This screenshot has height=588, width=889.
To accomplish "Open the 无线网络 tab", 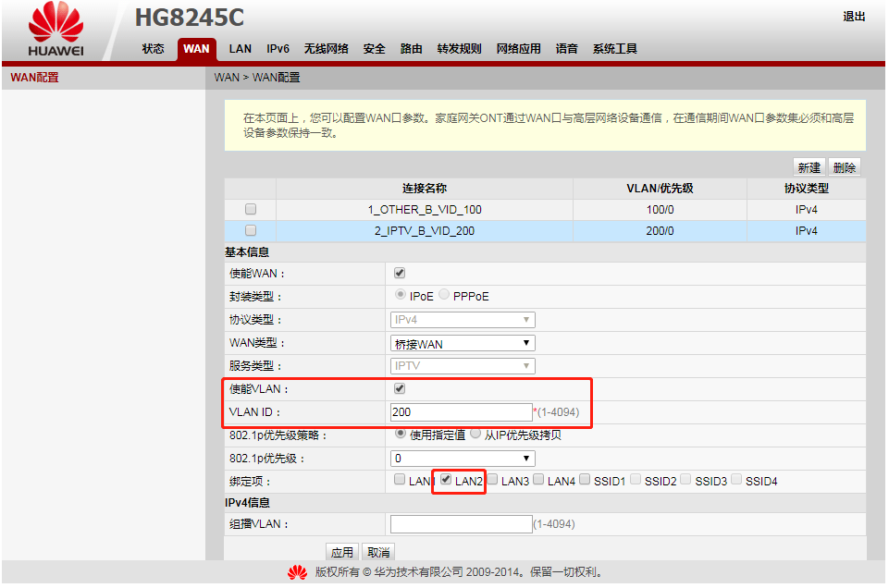I will tap(326, 49).
